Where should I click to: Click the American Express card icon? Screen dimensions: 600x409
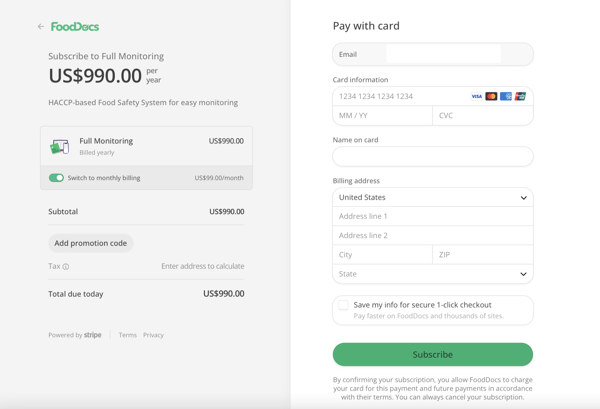505,96
